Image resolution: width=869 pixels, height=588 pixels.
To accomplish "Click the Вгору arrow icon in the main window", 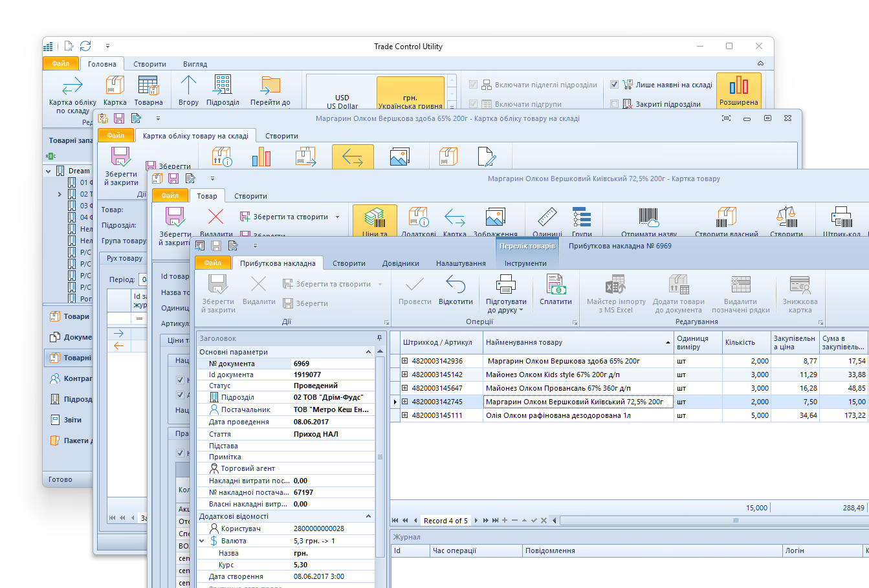I will [x=188, y=85].
